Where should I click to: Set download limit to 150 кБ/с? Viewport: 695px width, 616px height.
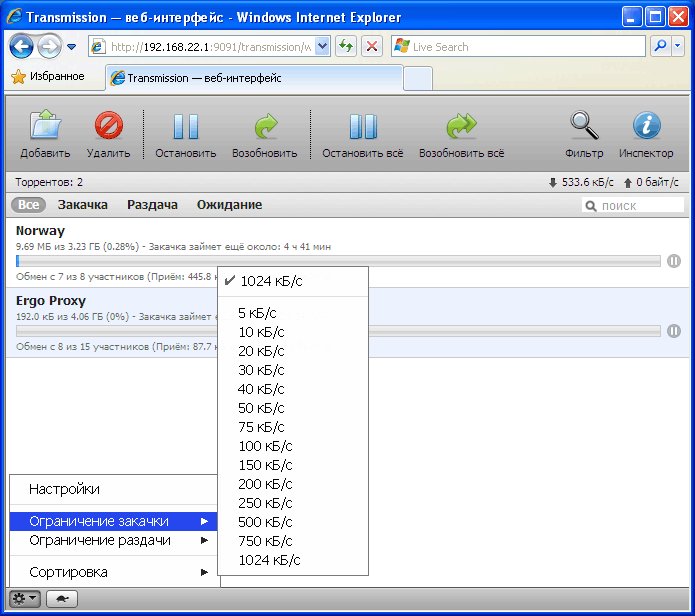click(x=293, y=465)
